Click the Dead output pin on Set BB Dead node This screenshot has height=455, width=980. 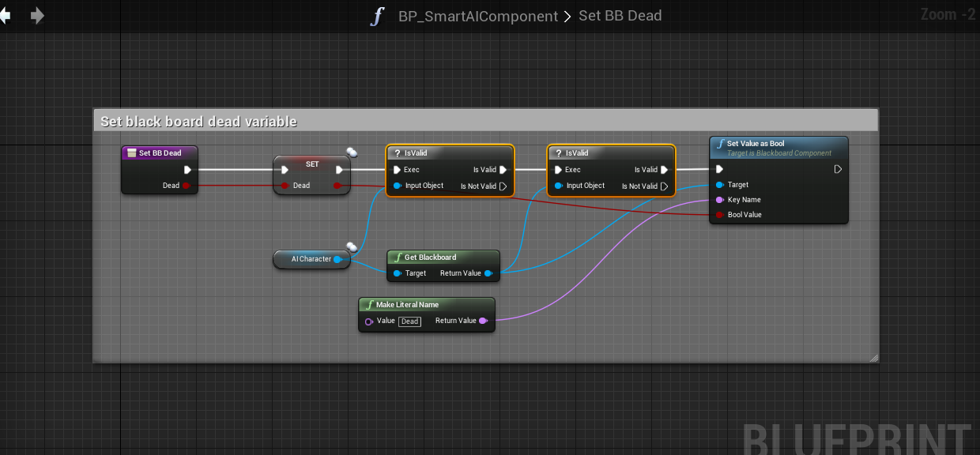(187, 186)
